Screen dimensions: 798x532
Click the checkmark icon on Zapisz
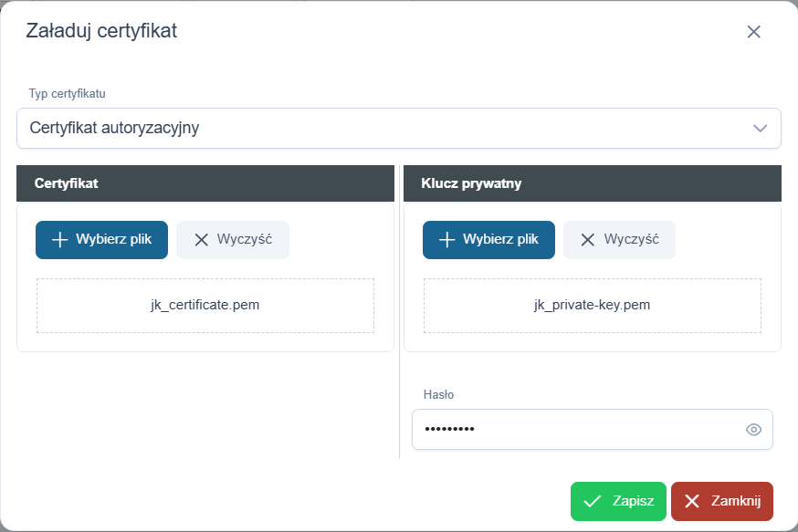click(x=592, y=501)
